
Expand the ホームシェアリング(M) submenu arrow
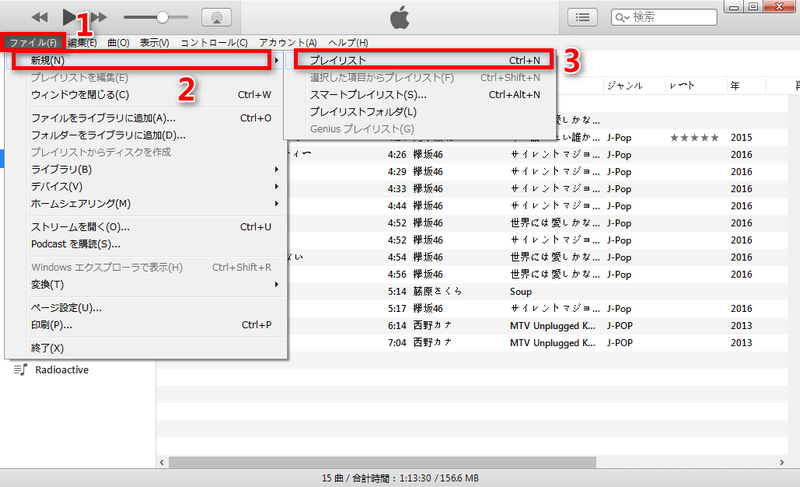(x=277, y=203)
